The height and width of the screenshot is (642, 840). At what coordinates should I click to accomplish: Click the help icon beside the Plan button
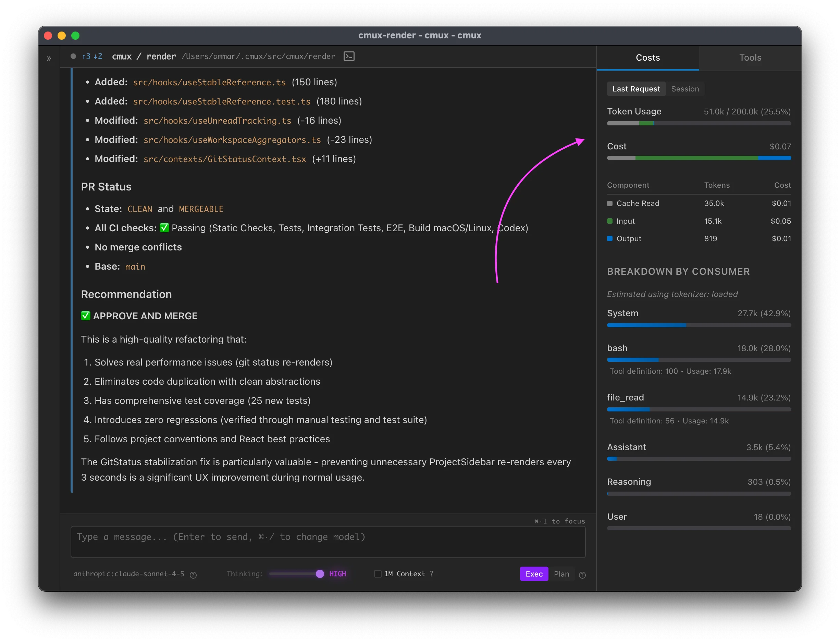pyautogui.click(x=582, y=575)
